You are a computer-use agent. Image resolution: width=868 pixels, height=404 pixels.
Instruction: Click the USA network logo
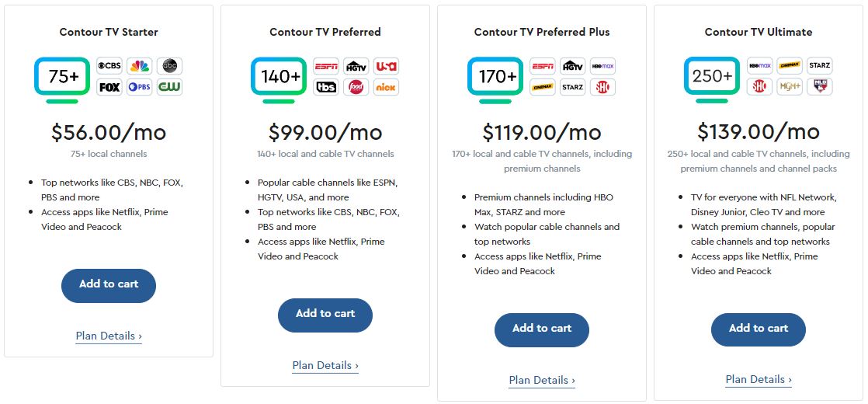pyautogui.click(x=386, y=66)
